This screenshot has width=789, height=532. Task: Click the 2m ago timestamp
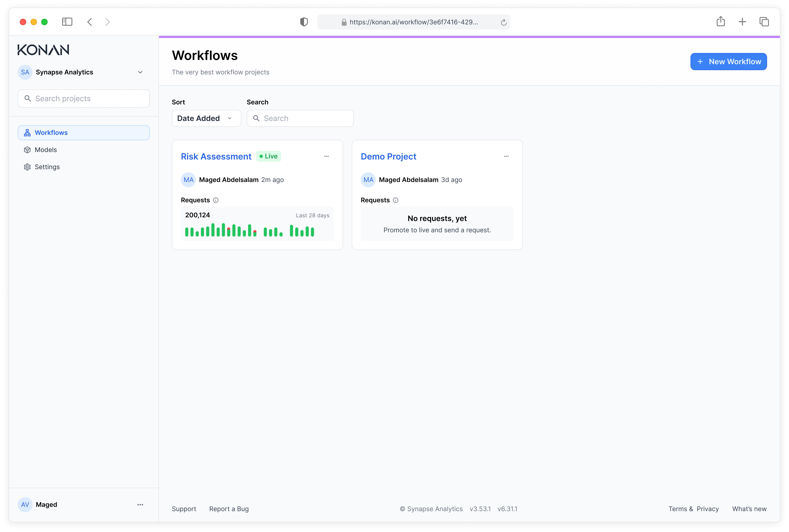point(272,180)
